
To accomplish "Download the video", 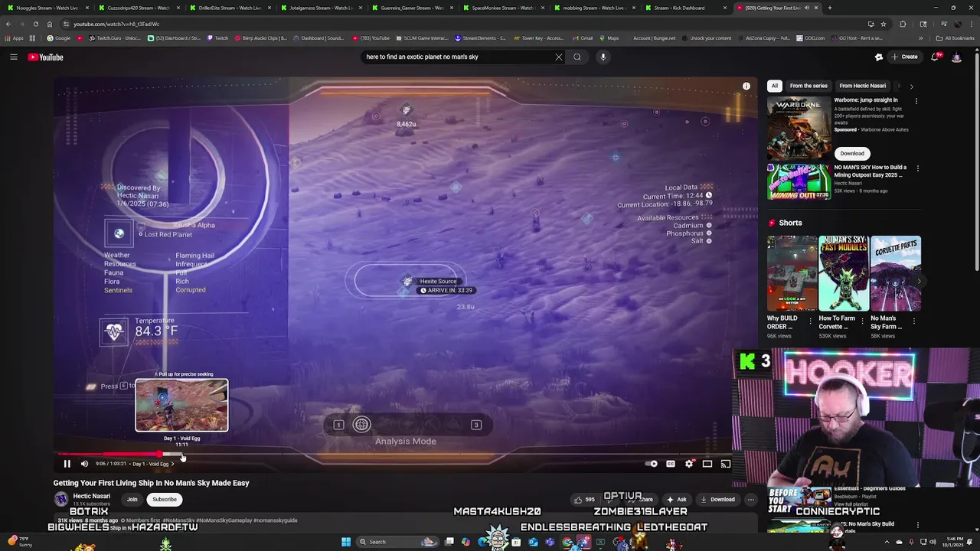I will (717, 500).
